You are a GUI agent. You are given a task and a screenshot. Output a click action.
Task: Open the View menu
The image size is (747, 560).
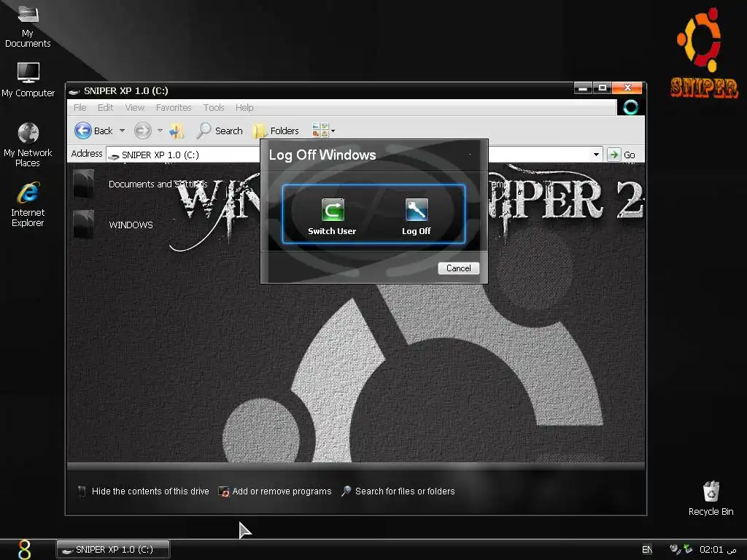[x=135, y=108]
